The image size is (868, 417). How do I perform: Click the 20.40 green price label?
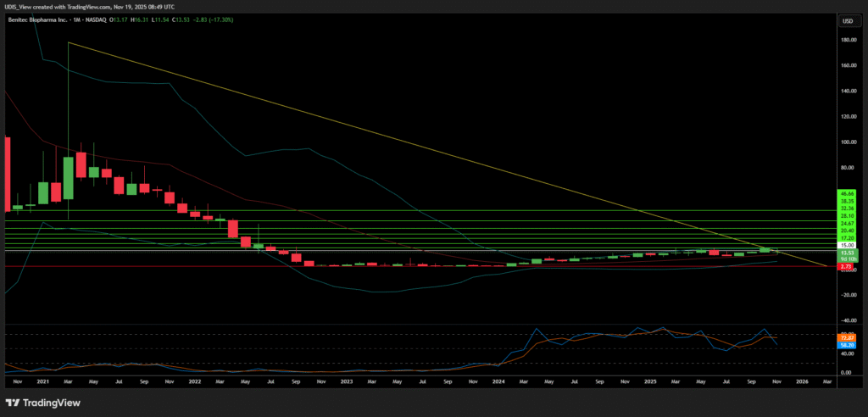point(846,231)
